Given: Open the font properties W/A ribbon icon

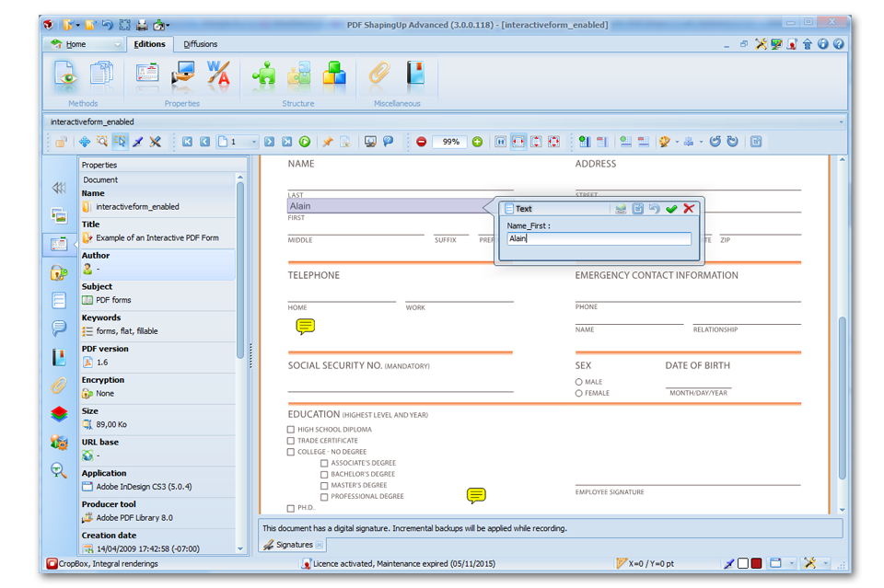Looking at the screenshot, I should pos(218,75).
